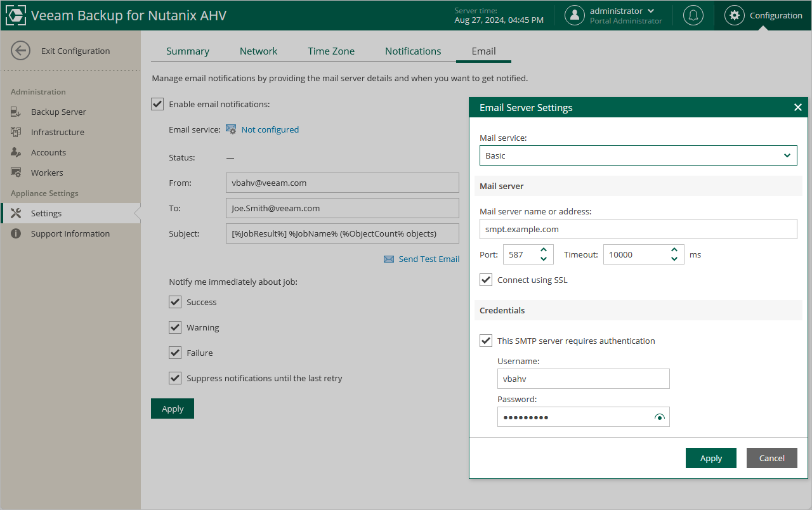Open Infrastructure via its sidebar icon
This screenshot has height=510, width=812.
coord(16,132)
